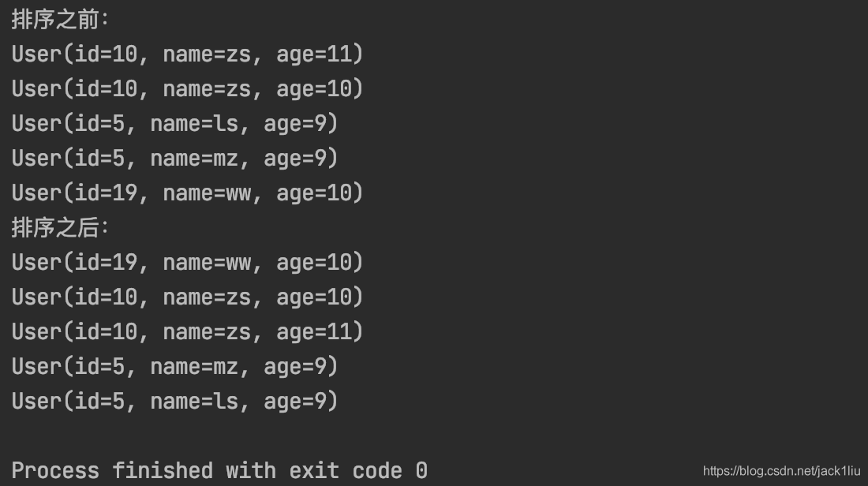Screen dimensions: 868x486
Task: Click the zs age=10 line under 排序之前
Action: 187,89
